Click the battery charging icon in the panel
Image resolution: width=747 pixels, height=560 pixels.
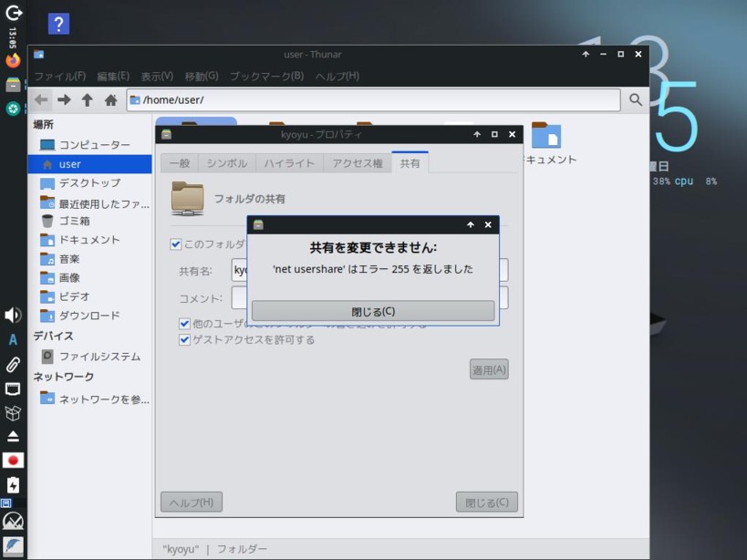[x=13, y=485]
